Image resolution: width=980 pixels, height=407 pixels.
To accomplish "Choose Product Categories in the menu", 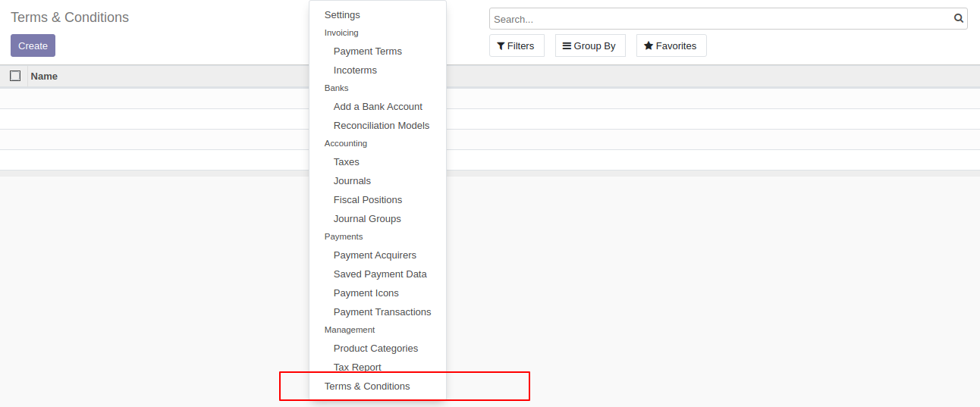I will [375, 349].
